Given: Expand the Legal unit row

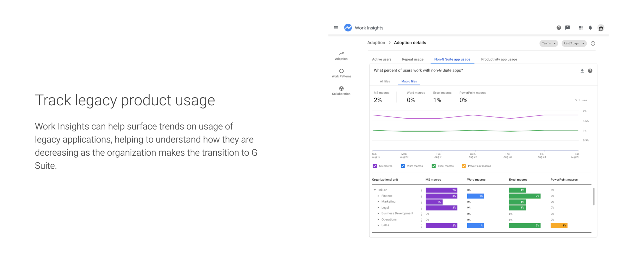Looking at the screenshot, I should click(378, 207).
